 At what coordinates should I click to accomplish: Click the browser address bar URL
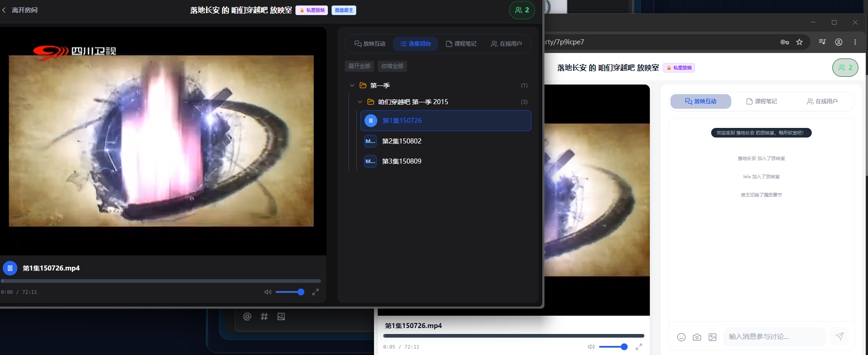pos(565,42)
